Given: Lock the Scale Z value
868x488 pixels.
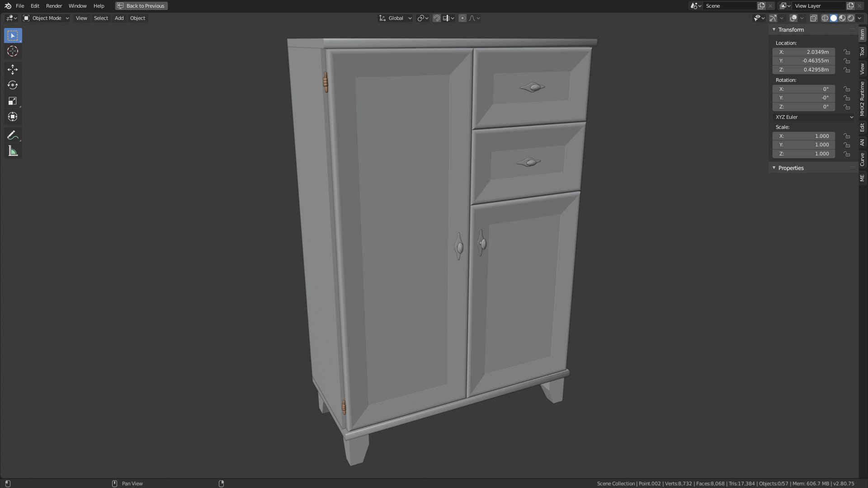Looking at the screenshot, I should click(x=847, y=154).
